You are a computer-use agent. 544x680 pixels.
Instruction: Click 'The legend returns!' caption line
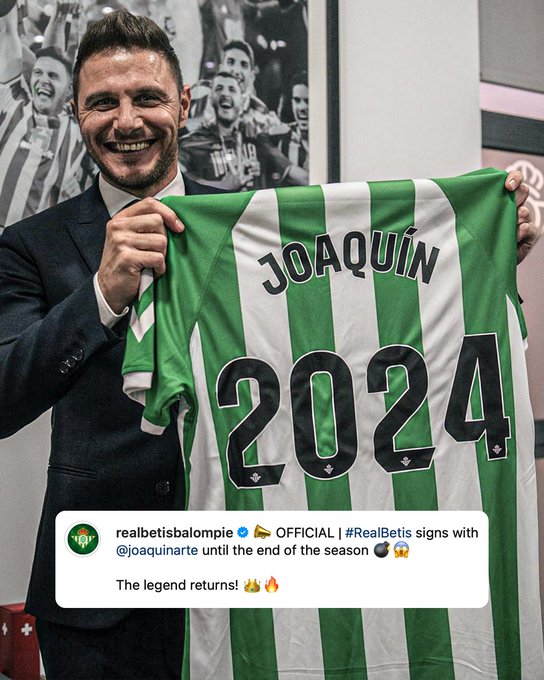tap(177, 585)
